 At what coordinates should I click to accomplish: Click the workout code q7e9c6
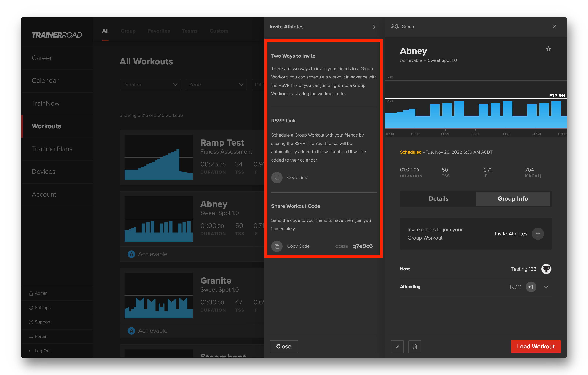point(362,246)
